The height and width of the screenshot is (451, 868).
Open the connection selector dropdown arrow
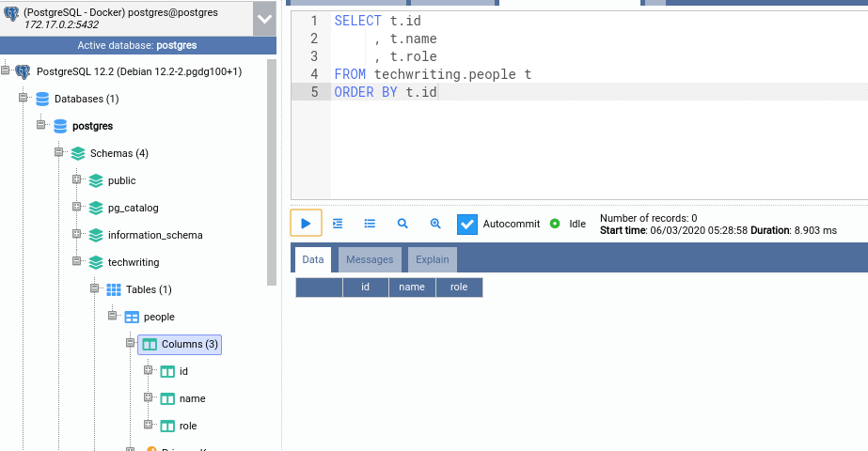pyautogui.click(x=263, y=18)
